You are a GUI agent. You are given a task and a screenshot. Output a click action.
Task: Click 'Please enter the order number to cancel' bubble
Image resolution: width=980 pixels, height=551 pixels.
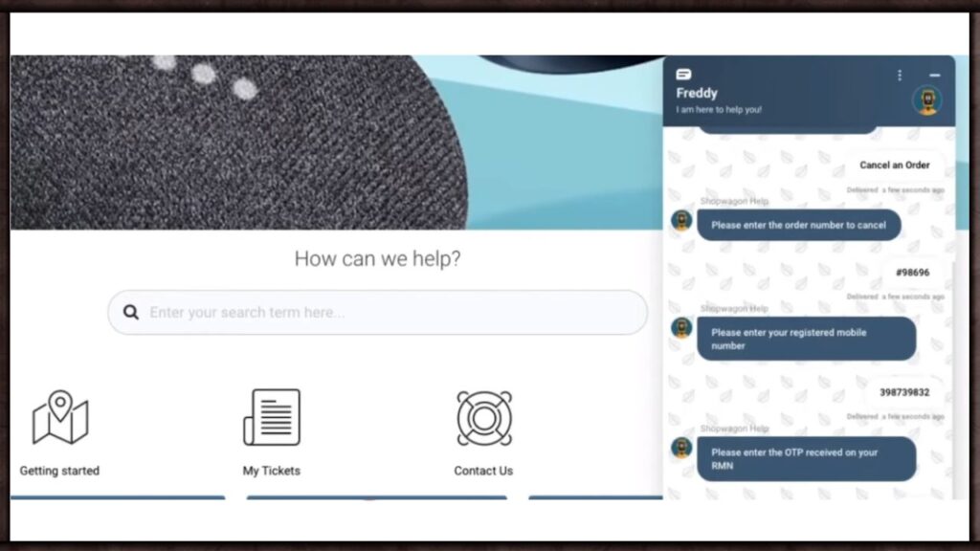pos(799,225)
